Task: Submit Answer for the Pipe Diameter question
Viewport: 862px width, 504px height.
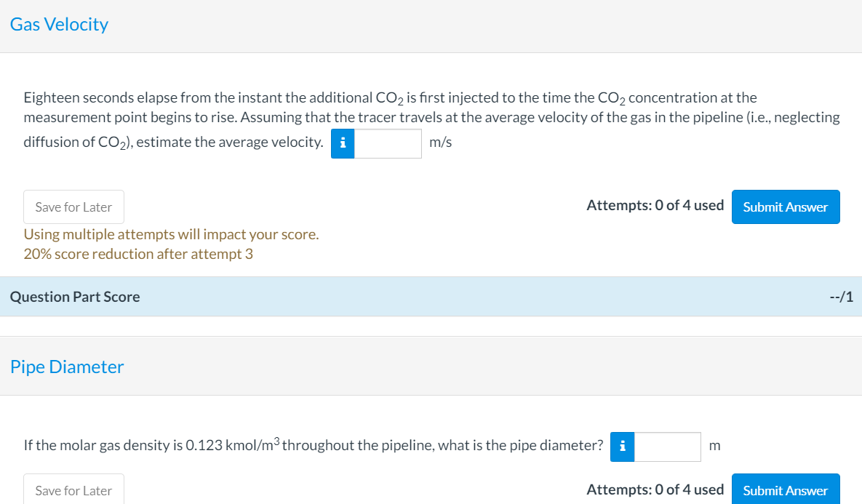Action: [786, 490]
